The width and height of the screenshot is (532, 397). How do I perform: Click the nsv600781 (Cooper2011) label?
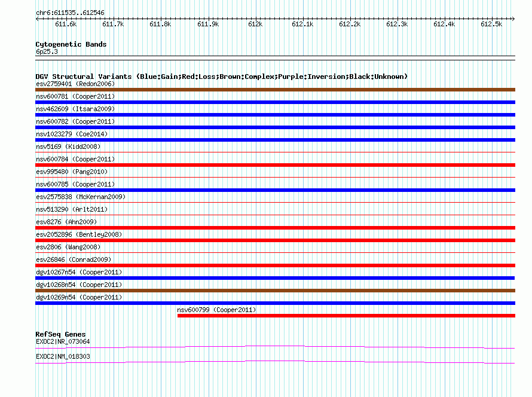pyautogui.click(x=75, y=96)
